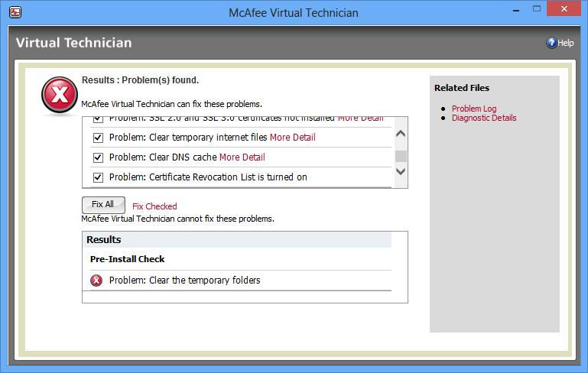Click the 'Pre-Install Check' heading

pos(128,259)
